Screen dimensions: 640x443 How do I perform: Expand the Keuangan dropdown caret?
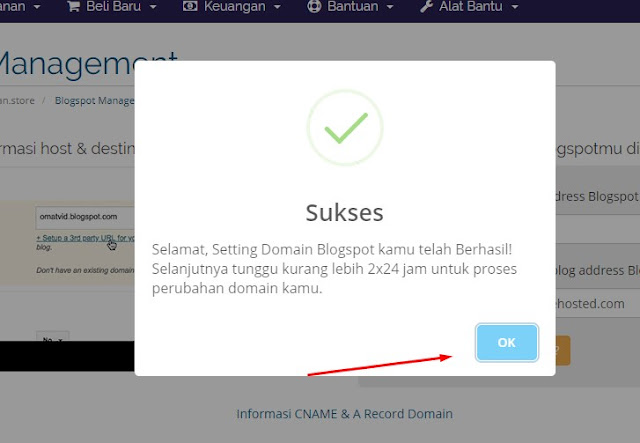(277, 7)
